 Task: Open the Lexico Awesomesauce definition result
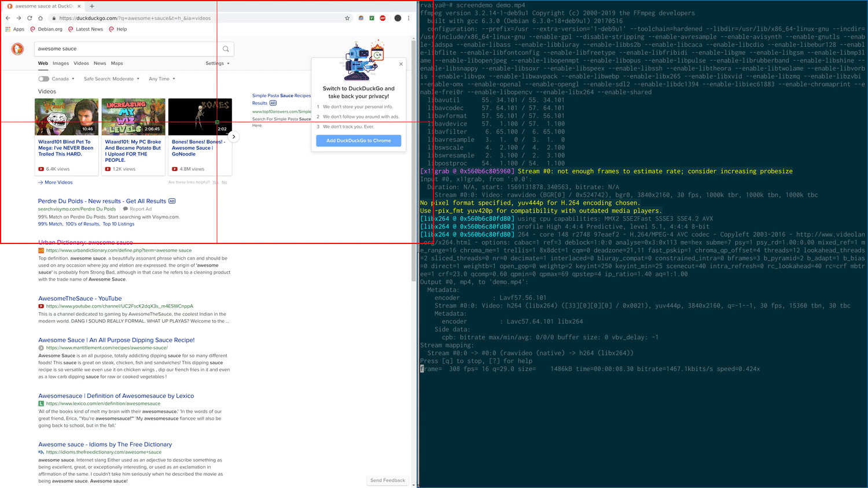click(x=116, y=396)
